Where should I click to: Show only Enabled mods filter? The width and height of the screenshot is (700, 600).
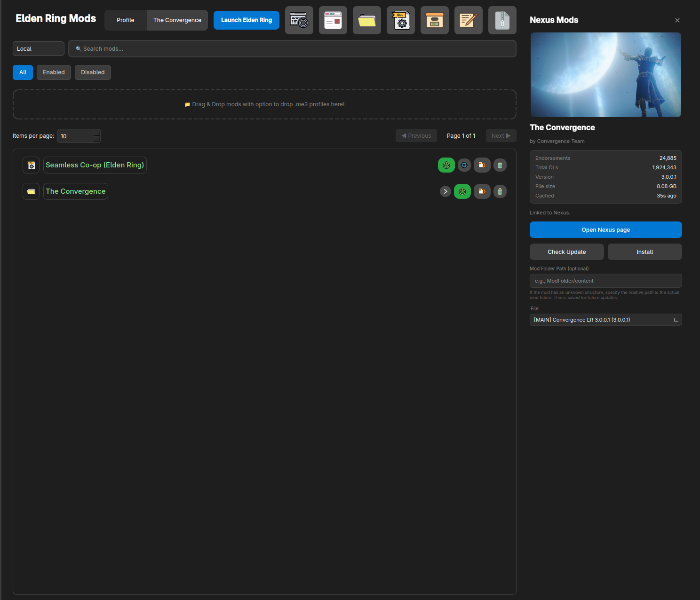pos(54,72)
